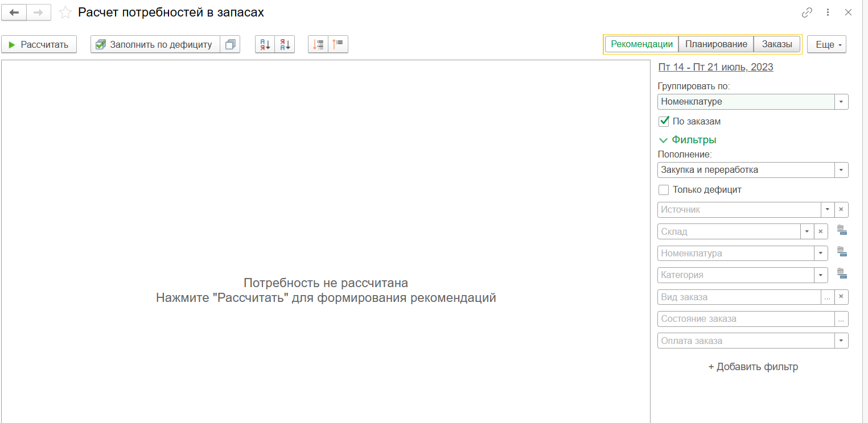Viewport: 868px width, 423px height.
Task: Uncheck the По заказам checkbox
Action: (664, 121)
